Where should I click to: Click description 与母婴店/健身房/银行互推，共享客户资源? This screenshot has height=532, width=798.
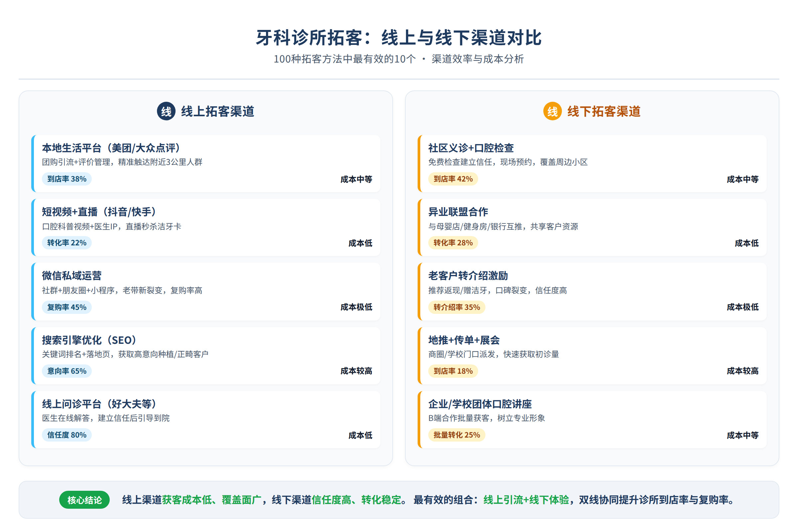click(503, 226)
